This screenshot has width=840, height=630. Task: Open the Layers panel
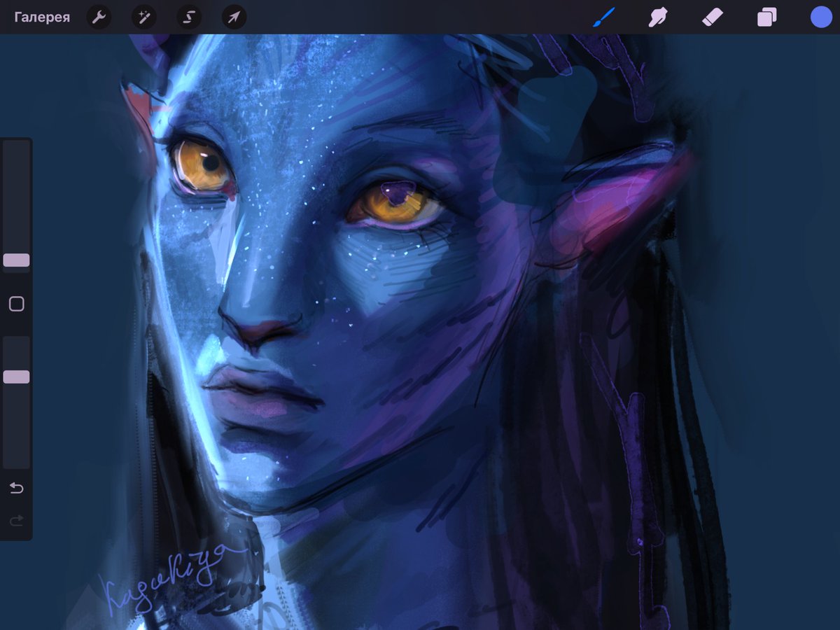click(x=766, y=17)
